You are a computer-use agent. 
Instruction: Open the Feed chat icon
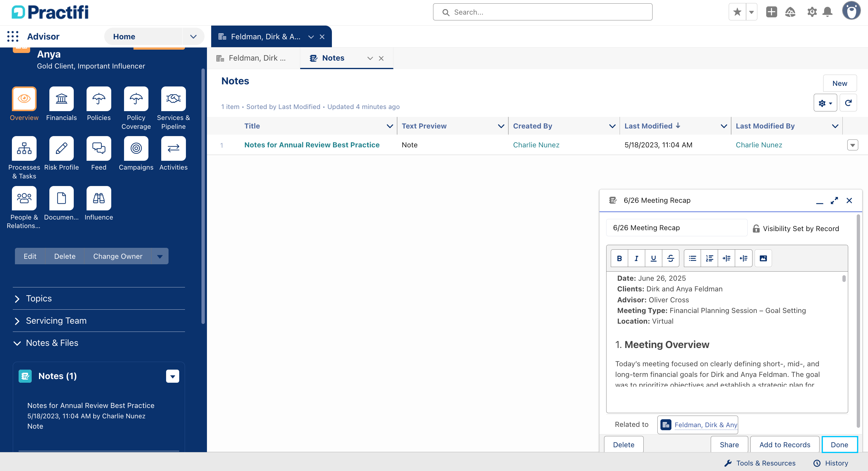[x=99, y=149]
